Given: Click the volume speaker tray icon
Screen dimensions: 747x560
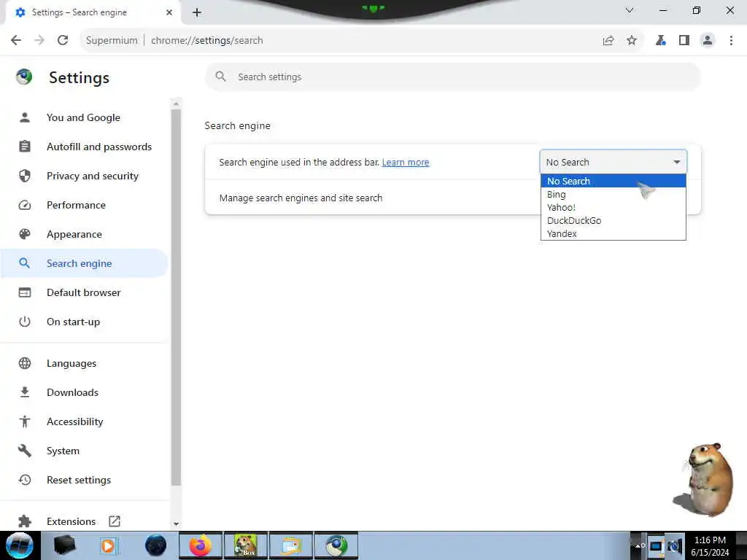Looking at the screenshot, I should [x=674, y=545].
